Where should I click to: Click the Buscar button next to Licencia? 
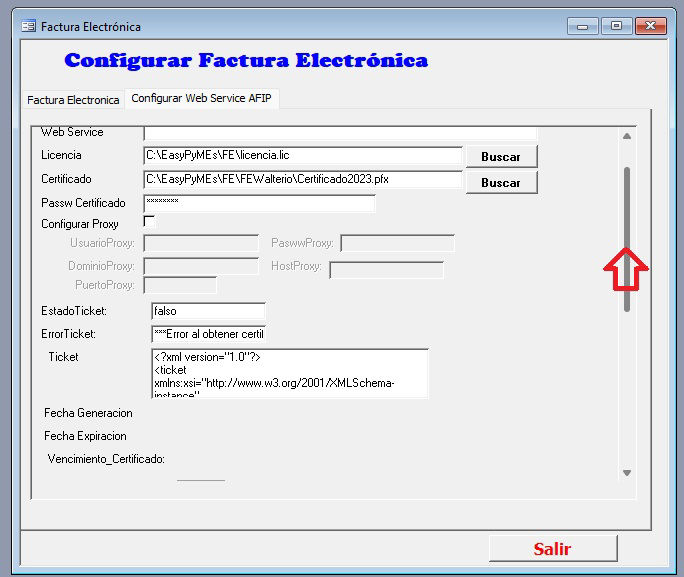tap(500, 157)
